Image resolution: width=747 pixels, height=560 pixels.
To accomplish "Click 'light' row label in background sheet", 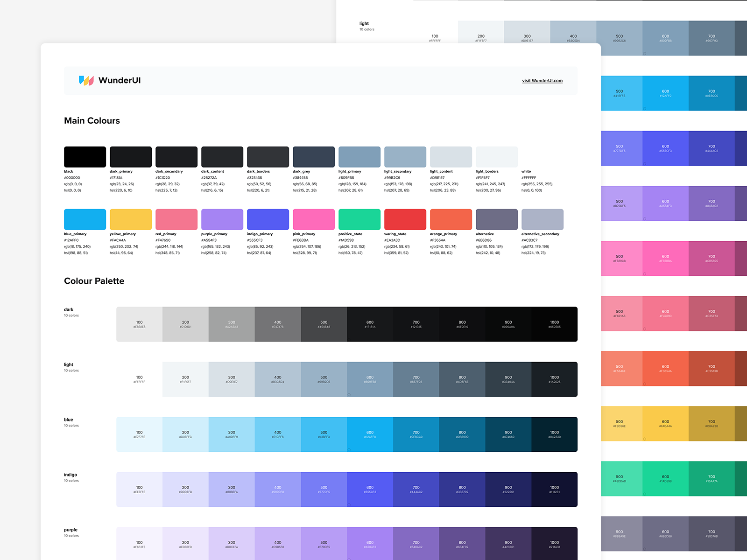I will click(364, 23).
